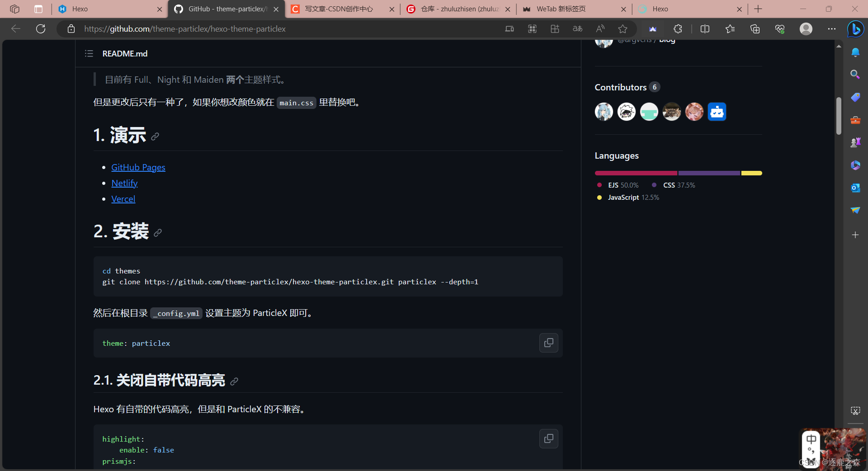This screenshot has height=471, width=868.
Task: Open the GitHub Pages demo link
Action: click(138, 167)
